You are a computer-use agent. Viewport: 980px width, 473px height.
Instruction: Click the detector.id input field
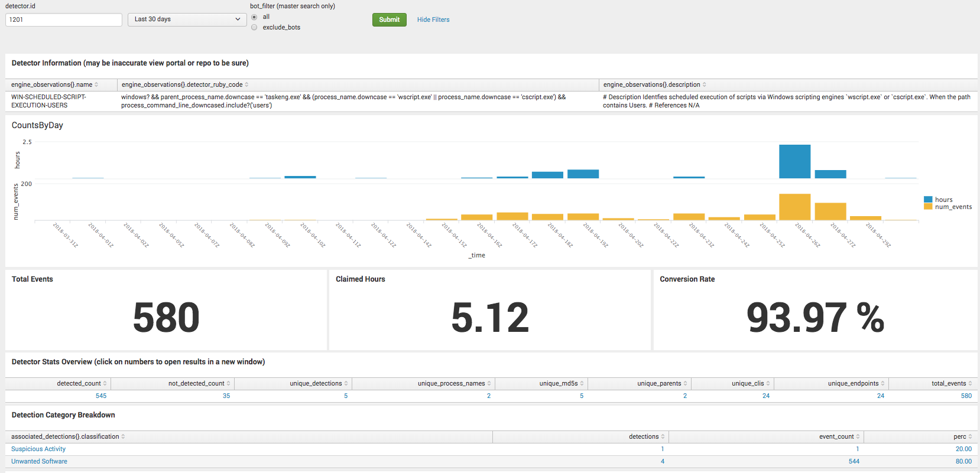click(x=64, y=19)
